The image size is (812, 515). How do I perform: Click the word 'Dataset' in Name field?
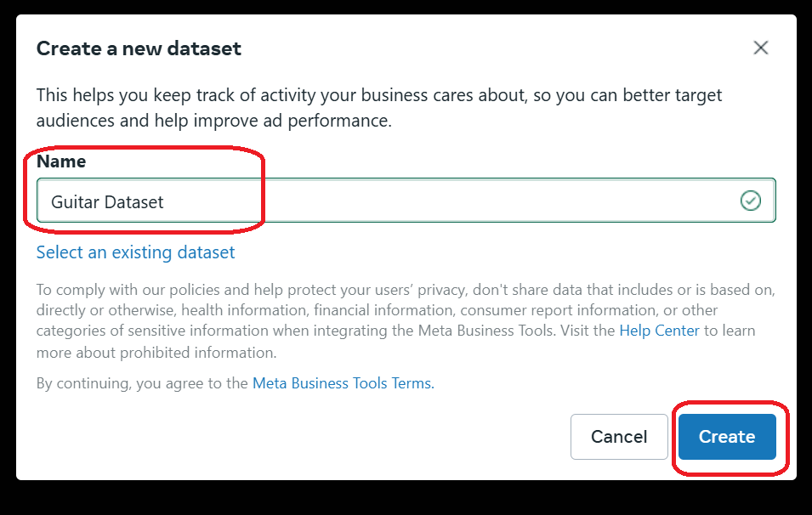click(x=134, y=202)
